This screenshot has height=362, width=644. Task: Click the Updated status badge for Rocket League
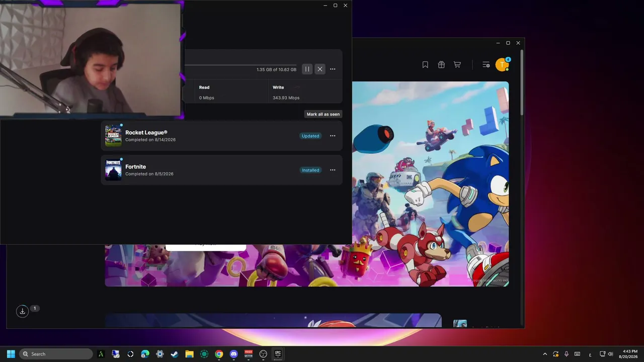tap(310, 136)
